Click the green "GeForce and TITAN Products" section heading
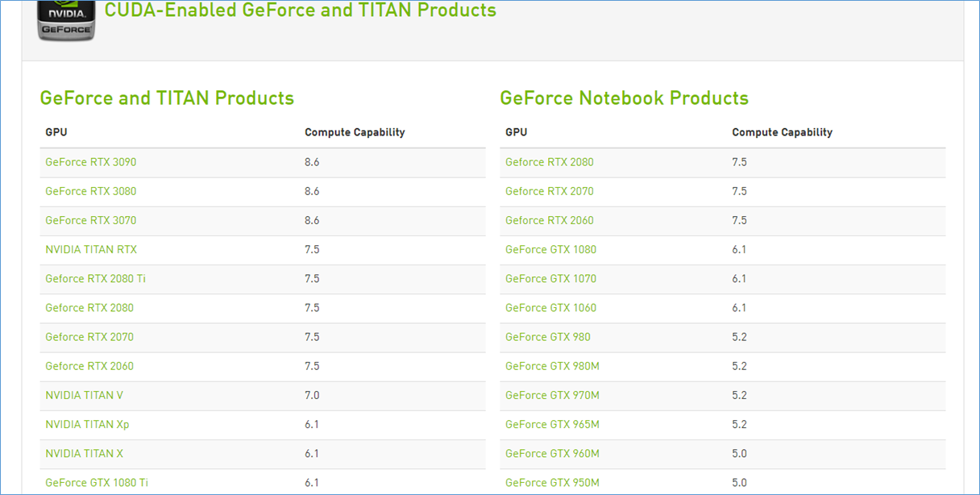The image size is (980, 495). pyautogui.click(x=167, y=98)
